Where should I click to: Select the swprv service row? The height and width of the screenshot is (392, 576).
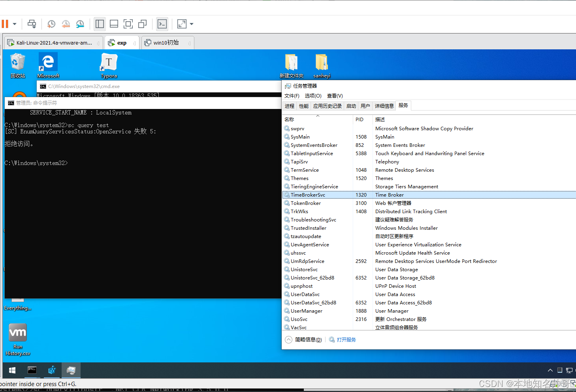click(x=429, y=128)
